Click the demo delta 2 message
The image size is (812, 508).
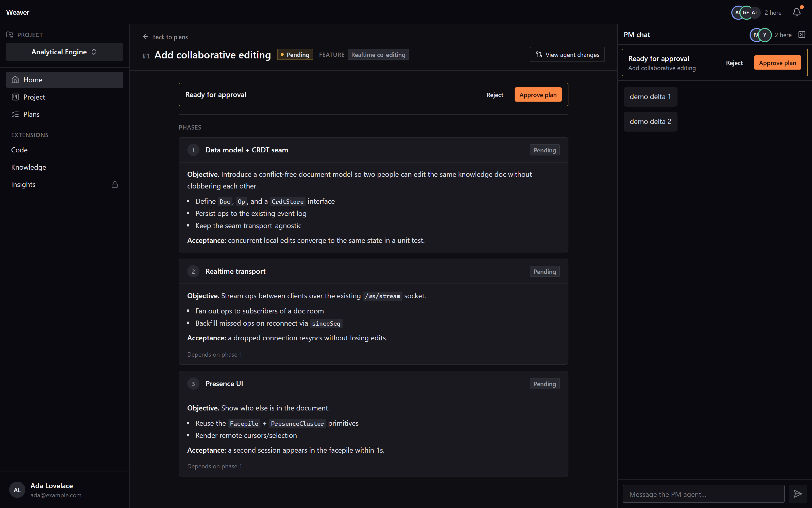(650, 122)
